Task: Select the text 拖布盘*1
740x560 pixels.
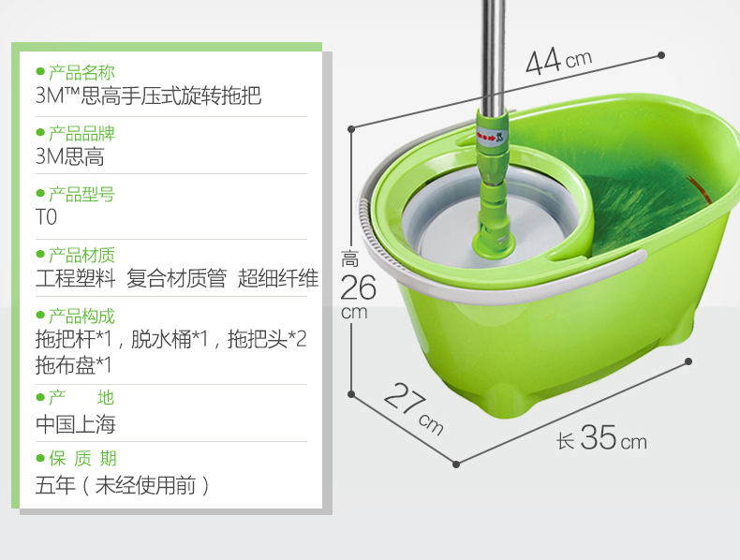Action: pos(74,365)
